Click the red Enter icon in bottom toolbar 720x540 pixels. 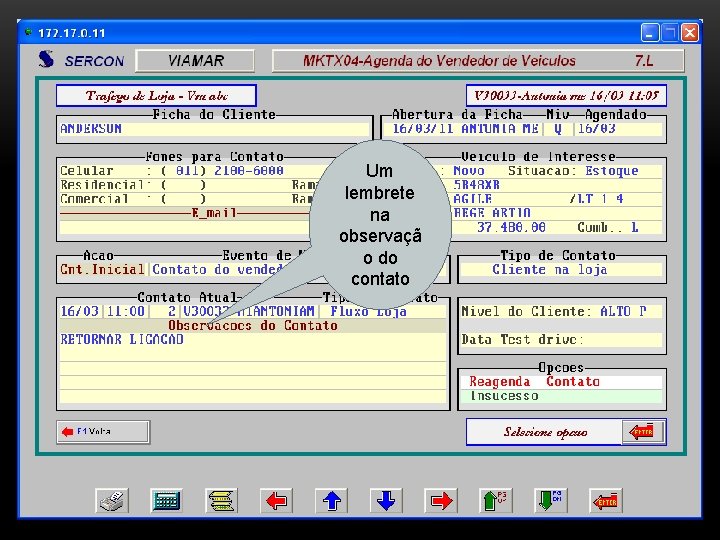(606, 501)
